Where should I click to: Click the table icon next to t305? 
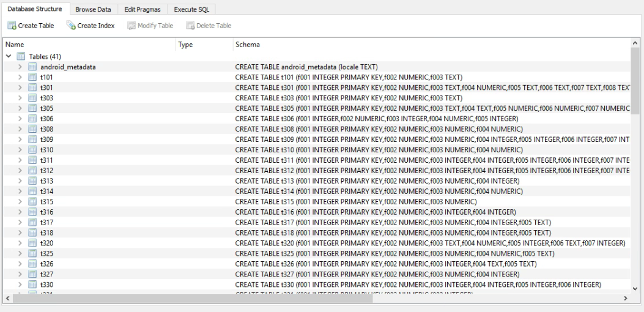point(31,108)
